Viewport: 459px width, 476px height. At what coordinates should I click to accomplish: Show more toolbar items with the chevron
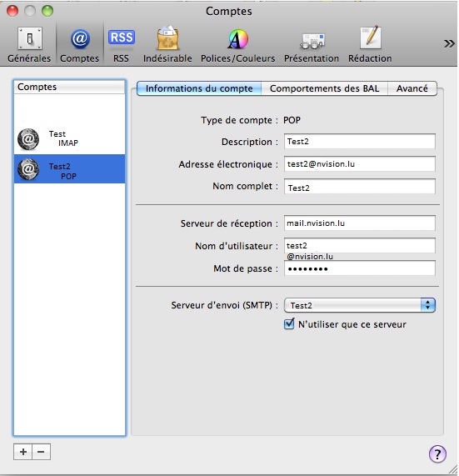(x=449, y=43)
